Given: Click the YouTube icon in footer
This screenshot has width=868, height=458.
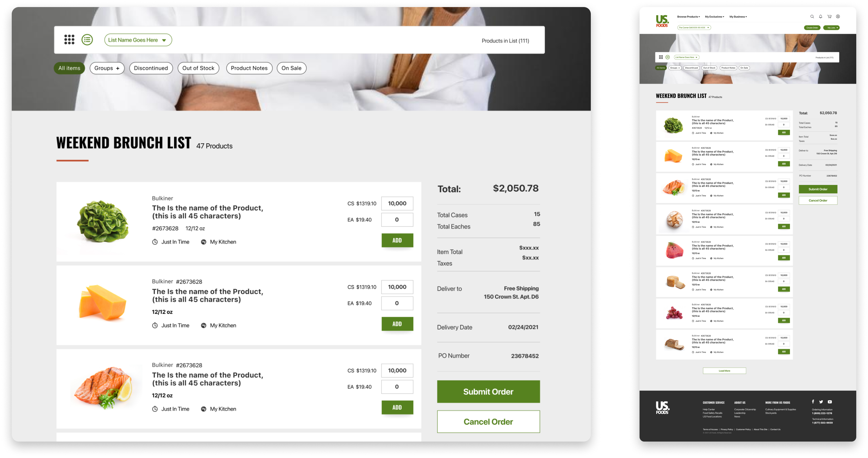Looking at the screenshot, I should click(830, 402).
